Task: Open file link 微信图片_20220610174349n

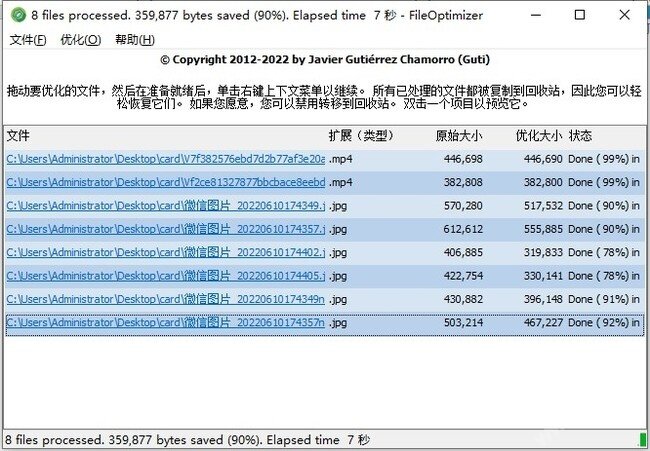Action: click(x=166, y=299)
